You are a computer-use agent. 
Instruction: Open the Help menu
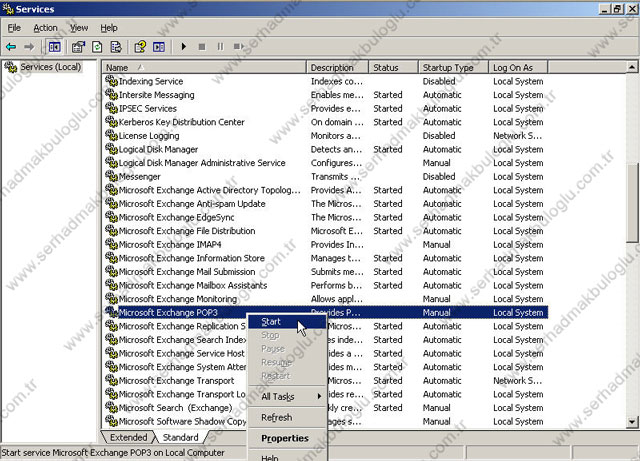click(x=109, y=28)
